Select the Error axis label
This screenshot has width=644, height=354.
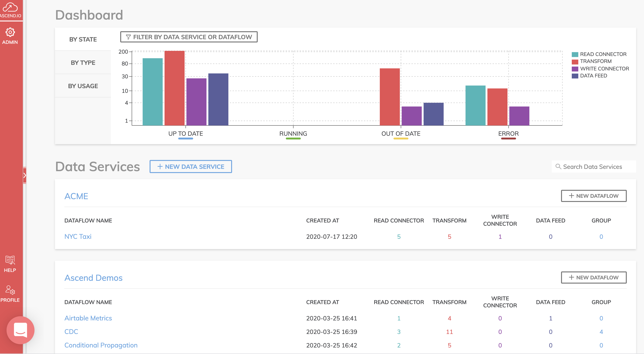click(508, 134)
